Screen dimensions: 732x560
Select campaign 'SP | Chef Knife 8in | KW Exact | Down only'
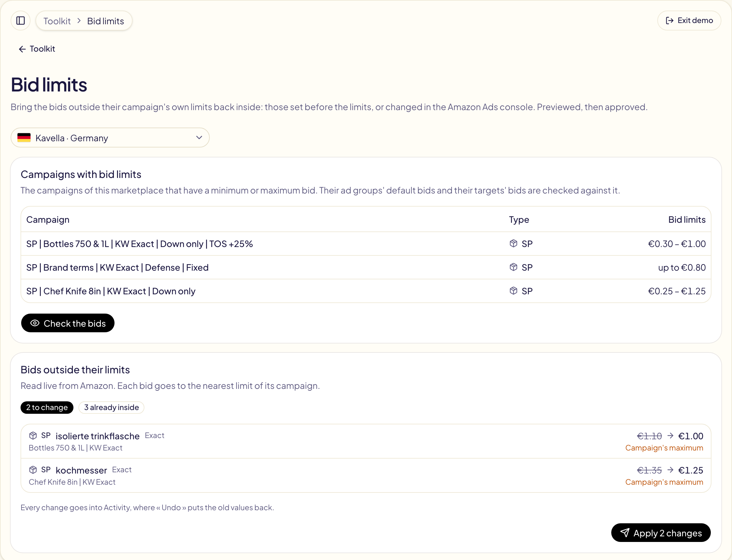(111, 291)
